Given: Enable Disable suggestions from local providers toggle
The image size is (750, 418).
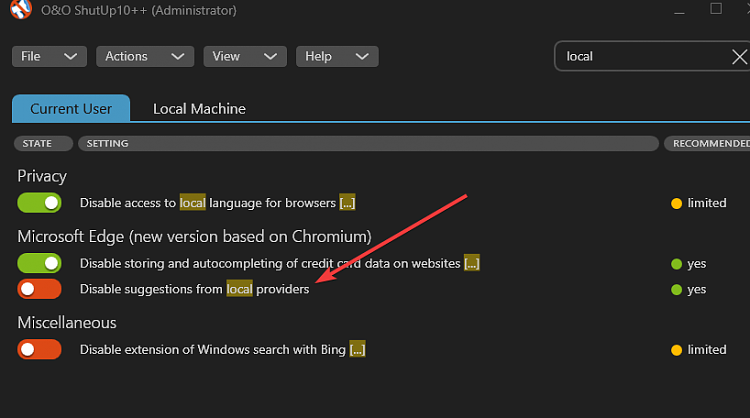Looking at the screenshot, I should tap(39, 289).
